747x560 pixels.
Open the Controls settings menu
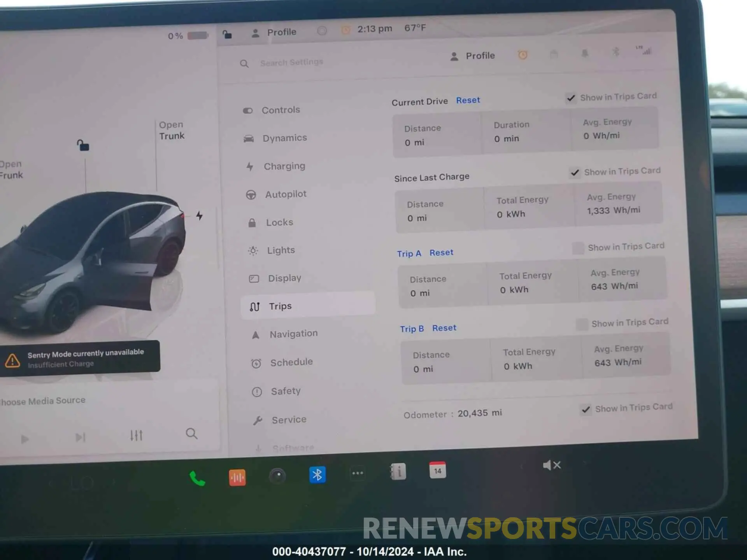pos(272,110)
